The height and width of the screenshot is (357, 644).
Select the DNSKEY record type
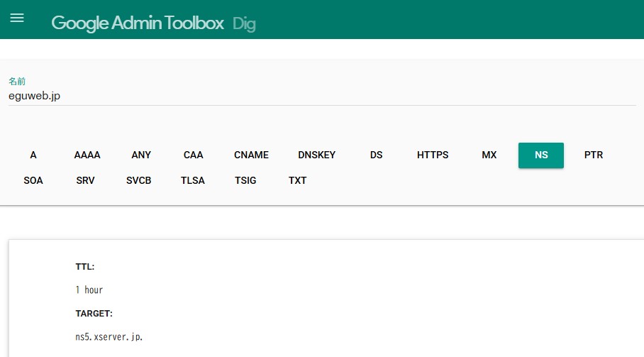[x=316, y=155]
